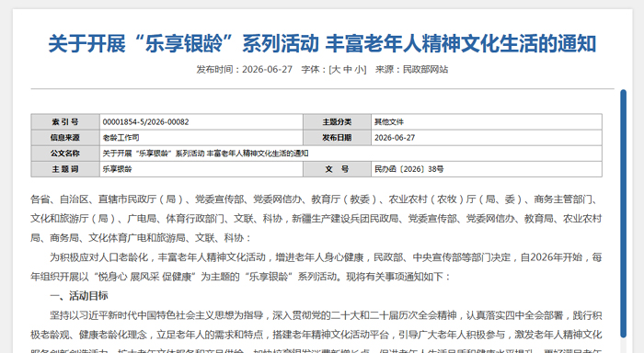Click paragraph starting 为积极应对人口老龄化
The image size is (644, 353).
click(x=316, y=267)
